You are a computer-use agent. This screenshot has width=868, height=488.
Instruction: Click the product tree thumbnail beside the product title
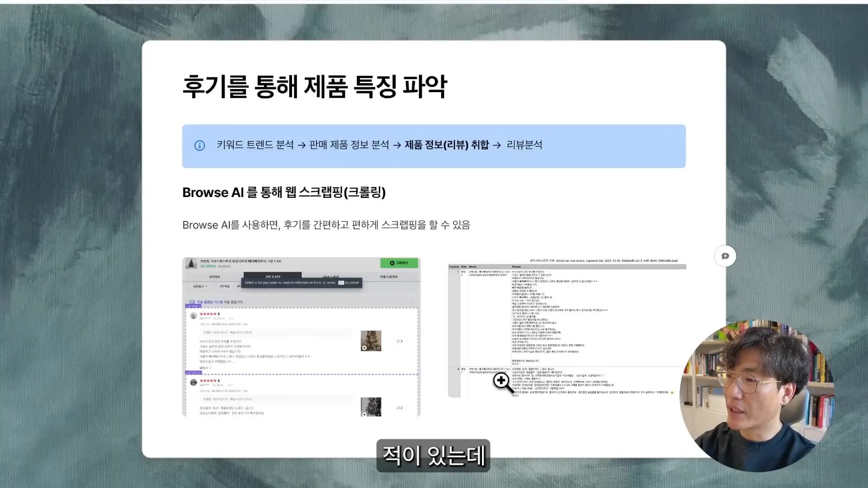192,263
